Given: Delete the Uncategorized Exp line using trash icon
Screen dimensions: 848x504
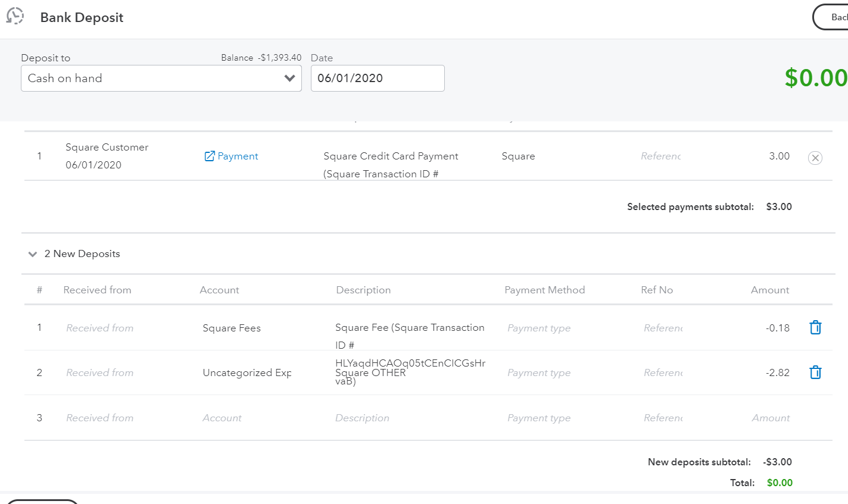Looking at the screenshot, I should coord(815,371).
